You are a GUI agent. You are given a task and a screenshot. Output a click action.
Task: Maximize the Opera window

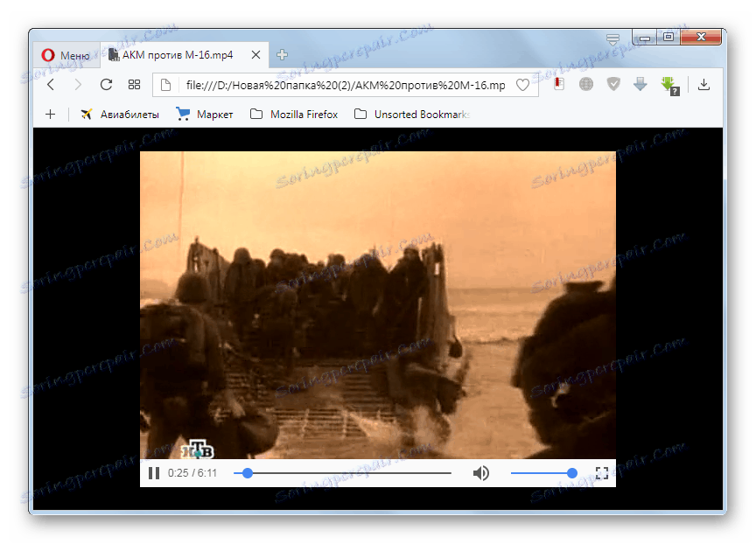click(668, 37)
